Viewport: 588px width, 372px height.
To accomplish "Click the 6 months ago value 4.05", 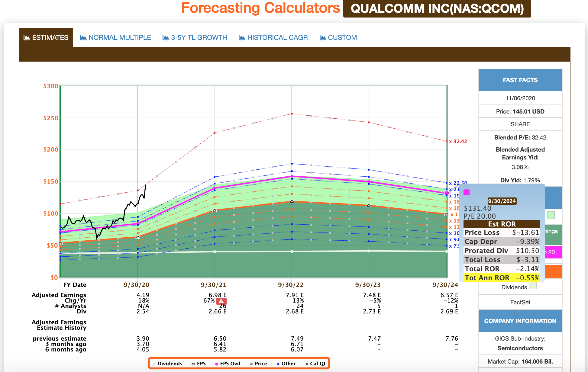I will (x=143, y=349).
